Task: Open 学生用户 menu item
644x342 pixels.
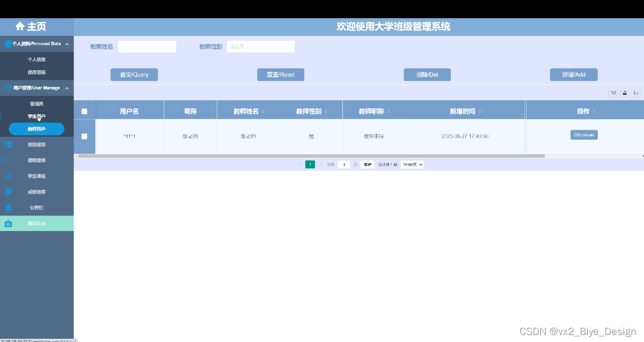Action: tap(36, 116)
